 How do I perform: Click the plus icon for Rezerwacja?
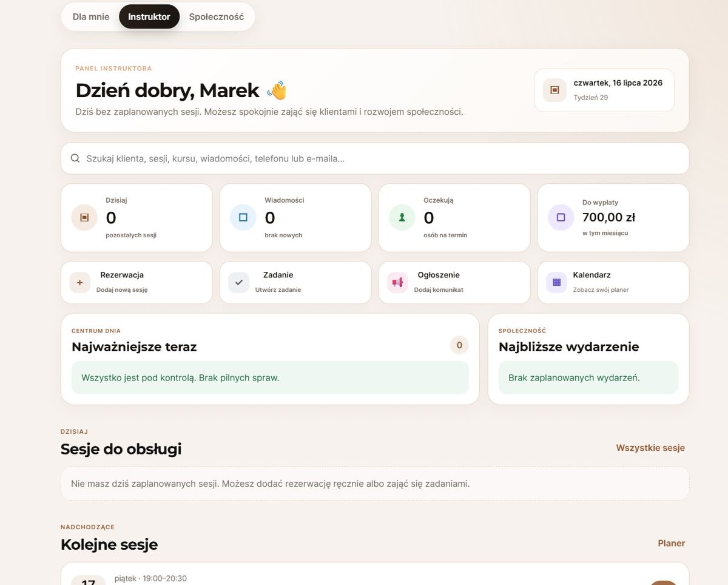pyautogui.click(x=80, y=283)
